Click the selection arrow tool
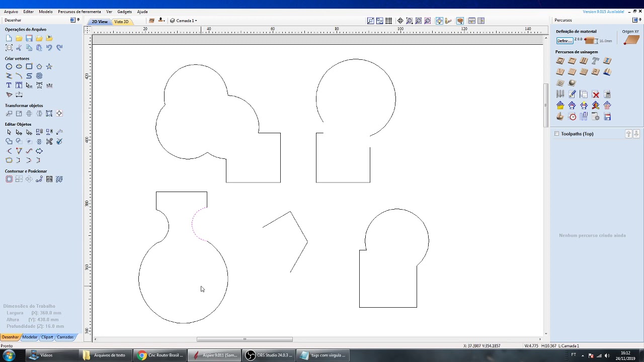 [9, 132]
